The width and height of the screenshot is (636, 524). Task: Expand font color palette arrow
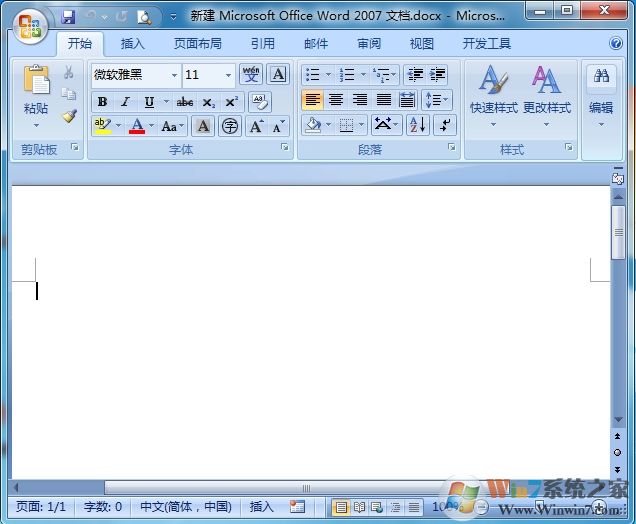pos(151,126)
